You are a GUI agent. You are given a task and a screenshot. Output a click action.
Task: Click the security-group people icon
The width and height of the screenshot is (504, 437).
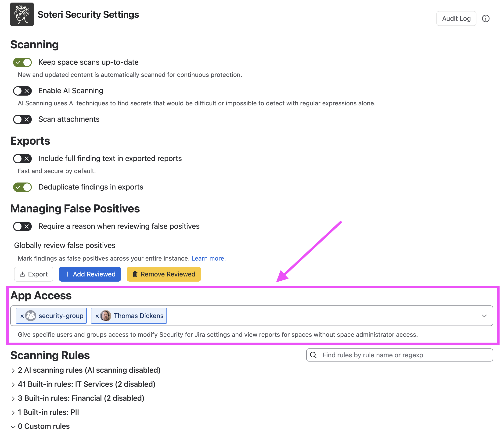[31, 316]
